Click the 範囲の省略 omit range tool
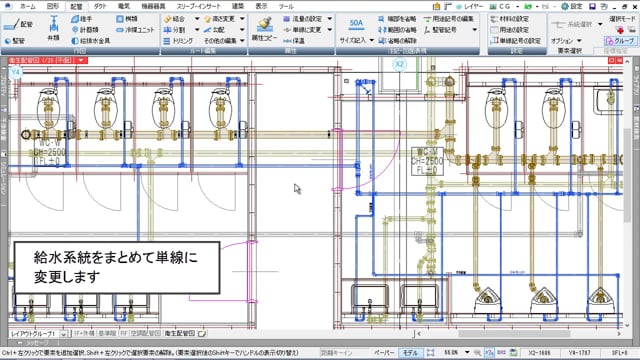The height and width of the screenshot is (360, 640). pos(397,30)
